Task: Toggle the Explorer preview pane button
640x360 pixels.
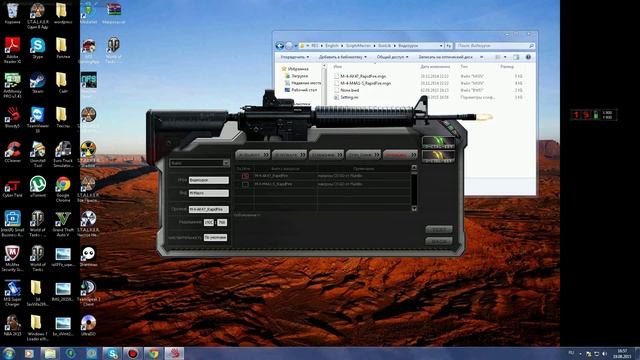Action: pyautogui.click(x=516, y=57)
